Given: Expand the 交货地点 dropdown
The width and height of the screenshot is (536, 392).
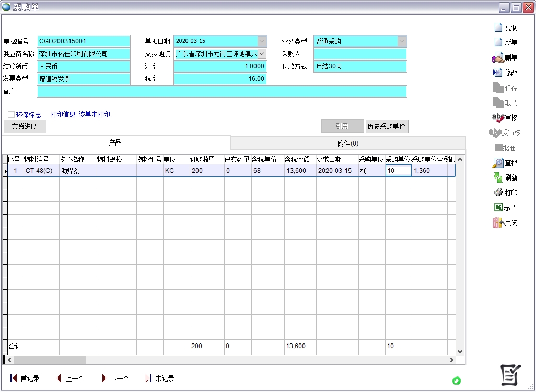Looking at the screenshot, I should 262,53.
